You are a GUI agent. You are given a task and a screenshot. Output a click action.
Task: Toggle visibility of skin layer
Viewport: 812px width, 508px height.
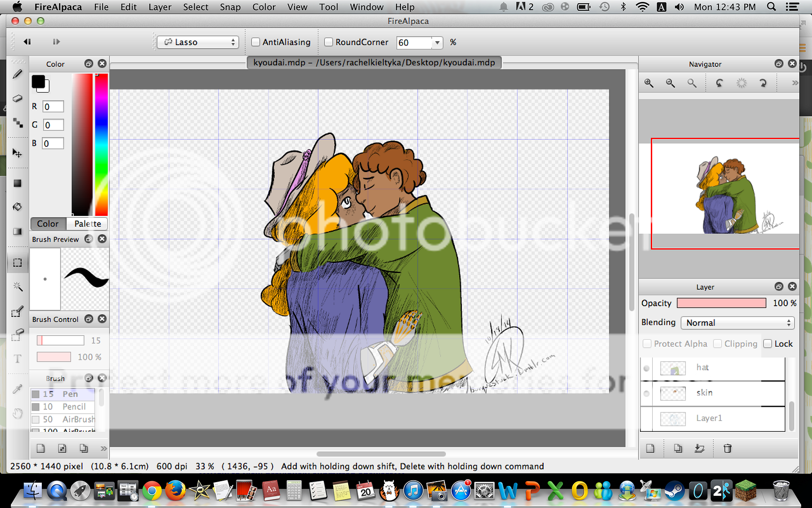tap(647, 394)
